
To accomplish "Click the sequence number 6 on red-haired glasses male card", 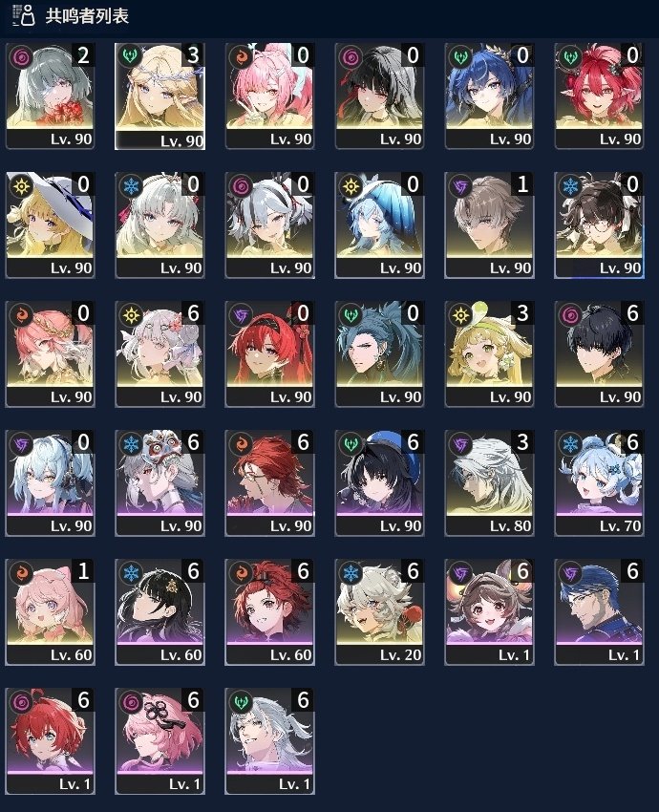I will point(303,442).
